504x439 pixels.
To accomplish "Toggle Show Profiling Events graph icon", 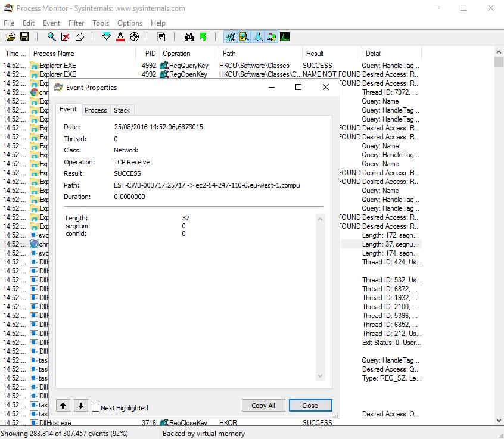I will point(285,37).
